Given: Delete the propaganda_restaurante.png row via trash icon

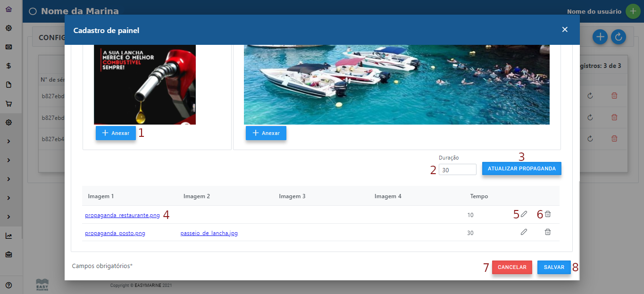Looking at the screenshot, I should pyautogui.click(x=548, y=214).
